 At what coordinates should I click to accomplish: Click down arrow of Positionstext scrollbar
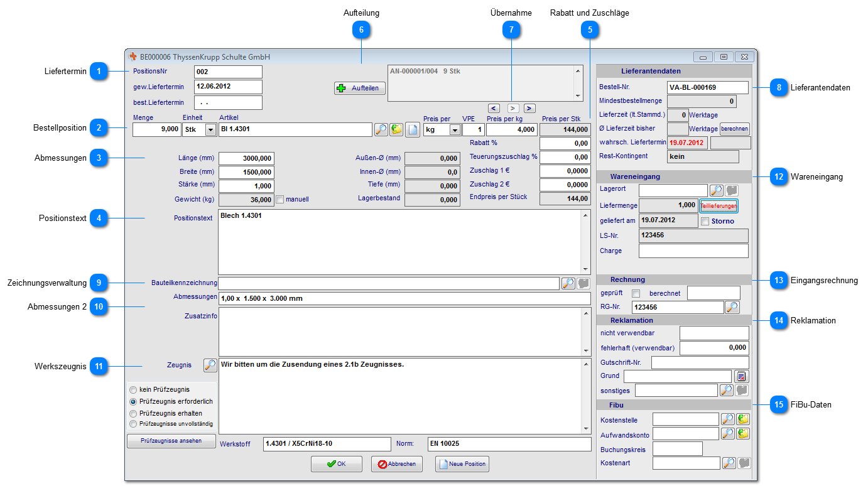(x=586, y=269)
